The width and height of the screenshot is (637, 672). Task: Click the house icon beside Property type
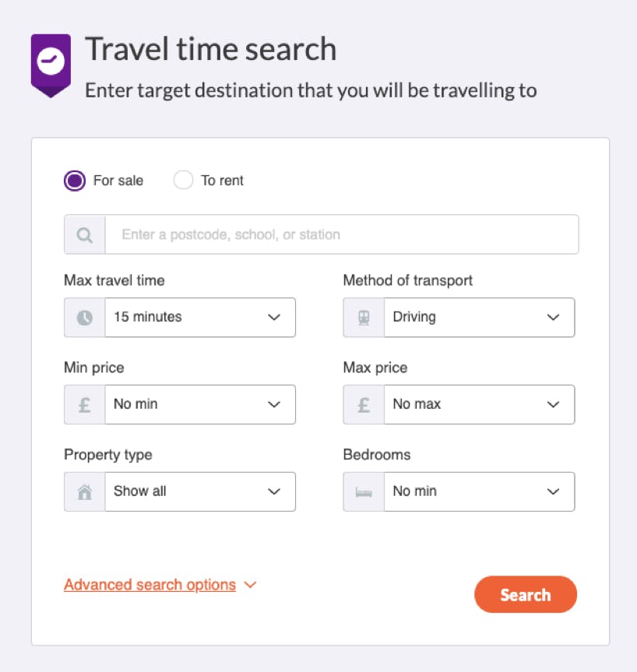coord(84,491)
